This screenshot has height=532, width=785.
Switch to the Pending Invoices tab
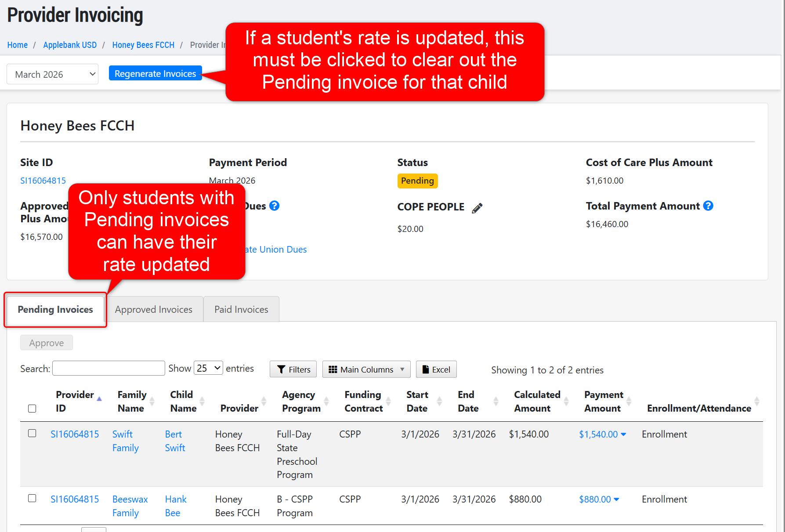55,309
